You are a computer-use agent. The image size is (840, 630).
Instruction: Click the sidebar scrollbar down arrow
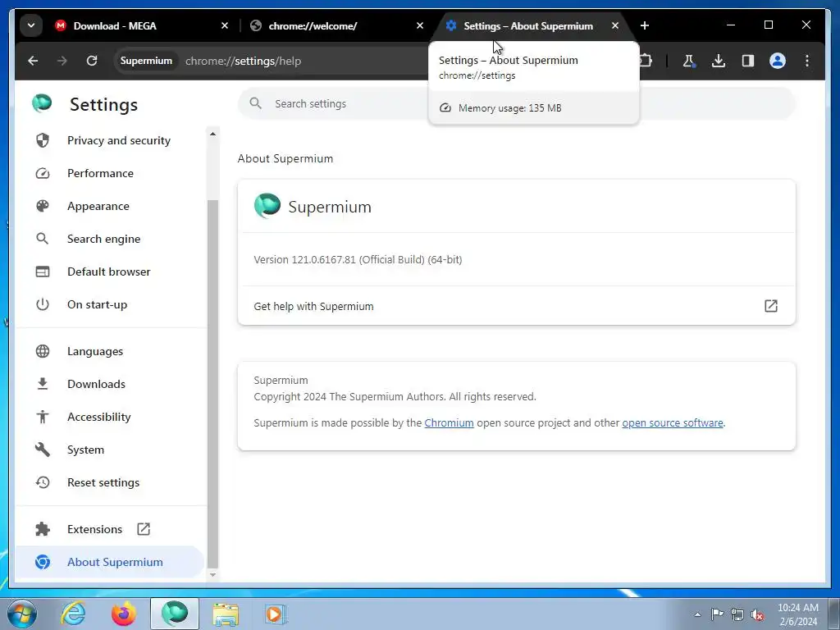(212, 575)
